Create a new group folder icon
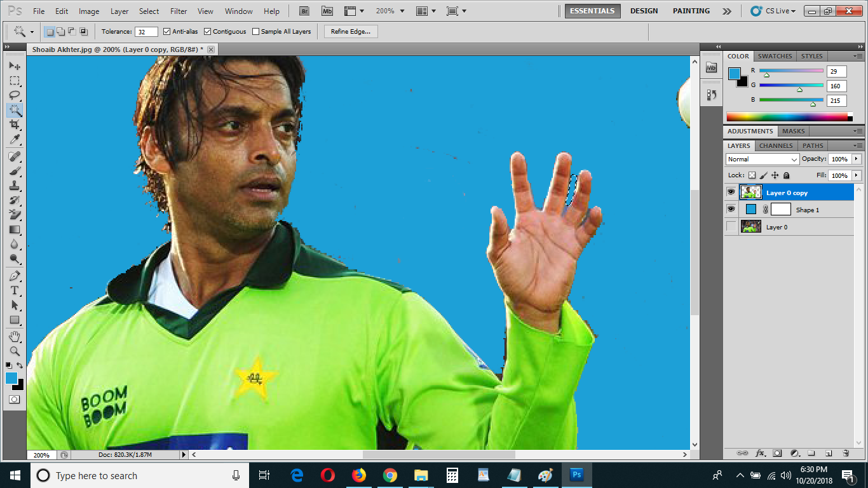This screenshot has height=488, width=868. pyautogui.click(x=811, y=453)
